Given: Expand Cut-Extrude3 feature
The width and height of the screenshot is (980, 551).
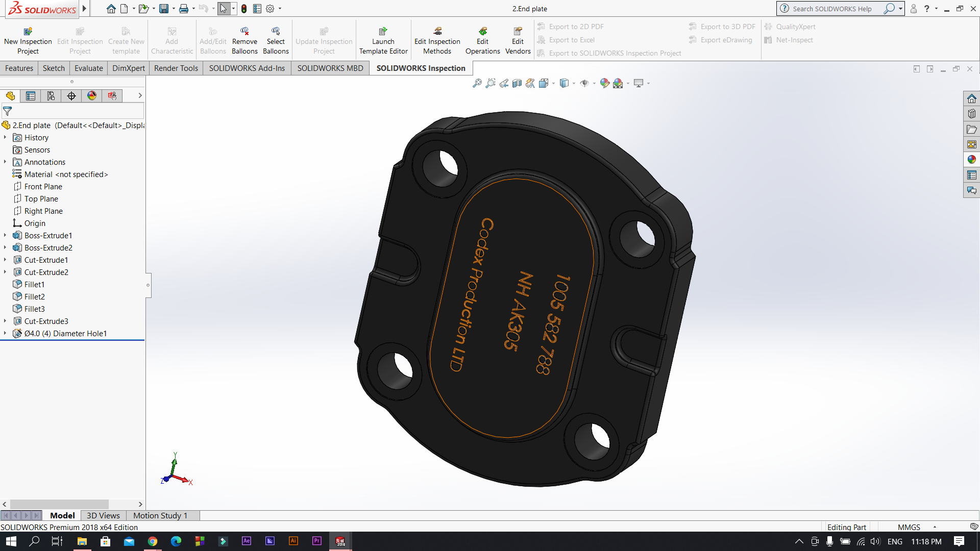Looking at the screenshot, I should click(x=5, y=321).
